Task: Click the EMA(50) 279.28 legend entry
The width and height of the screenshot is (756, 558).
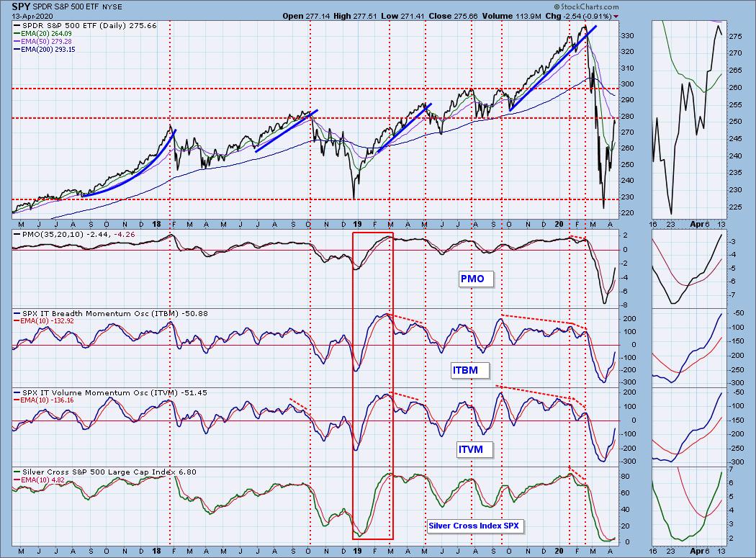Action: tap(42, 42)
